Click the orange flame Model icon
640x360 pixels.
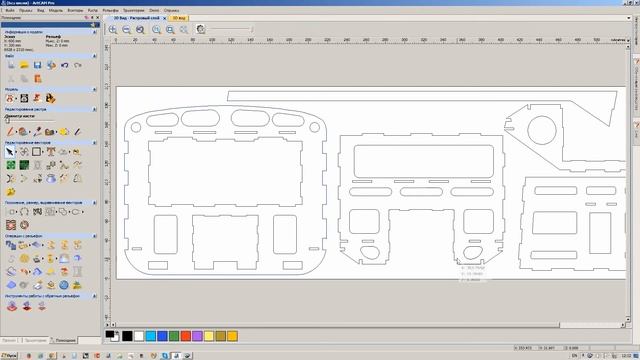click(x=50, y=98)
